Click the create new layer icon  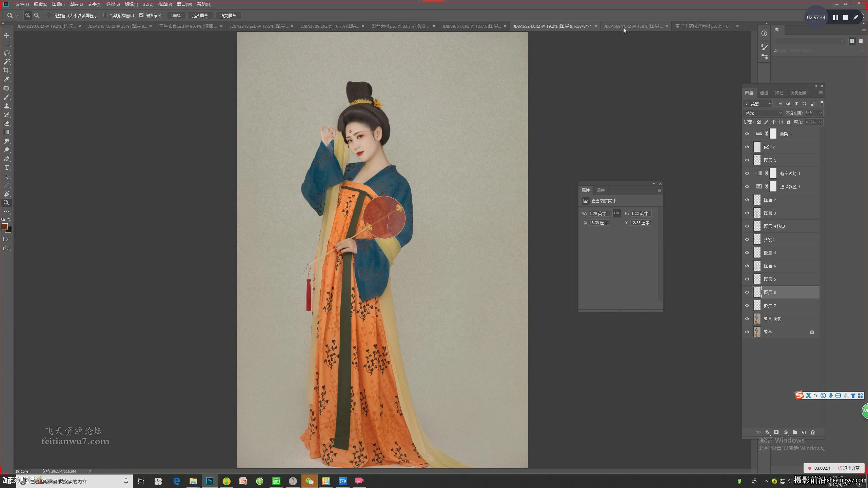pyautogui.click(x=804, y=432)
